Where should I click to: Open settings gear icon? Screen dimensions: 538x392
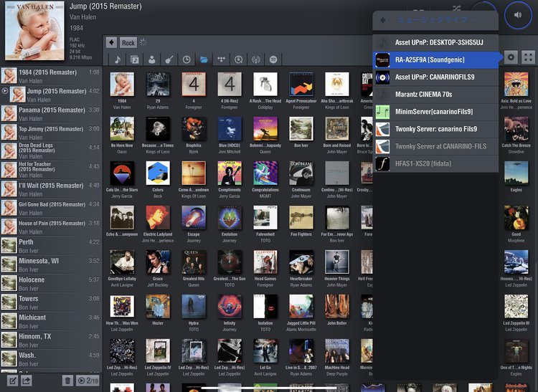click(511, 57)
